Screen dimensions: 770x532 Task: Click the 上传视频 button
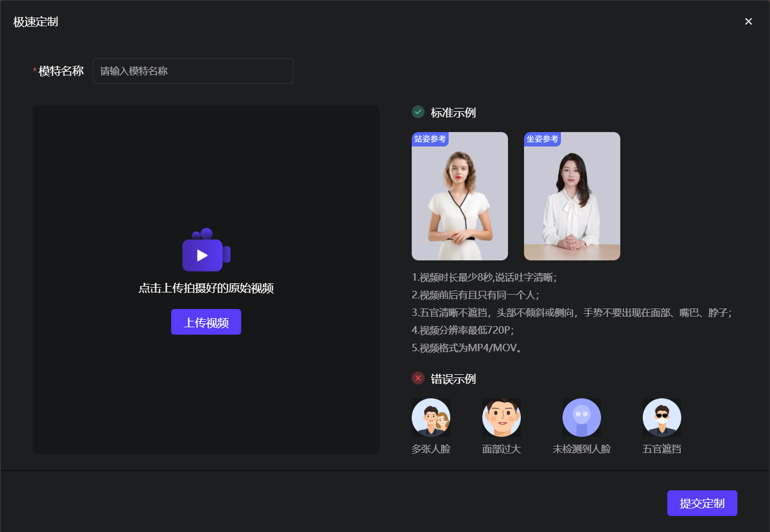coord(206,322)
